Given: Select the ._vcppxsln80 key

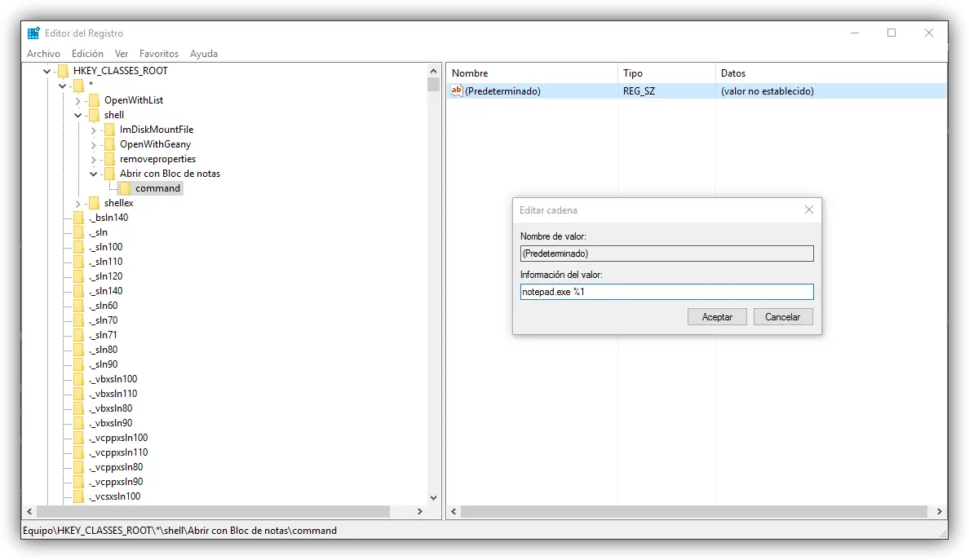Looking at the screenshot, I should (116, 467).
